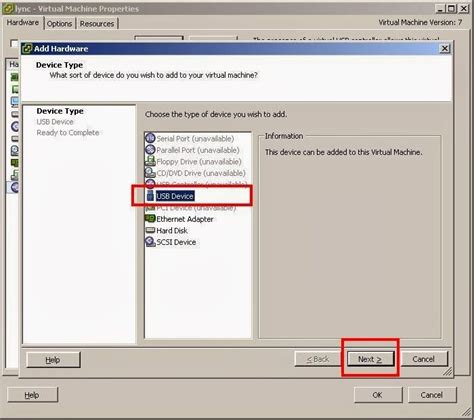Open Help in Add Hardware dialog
The image size is (474, 420).
53,360
